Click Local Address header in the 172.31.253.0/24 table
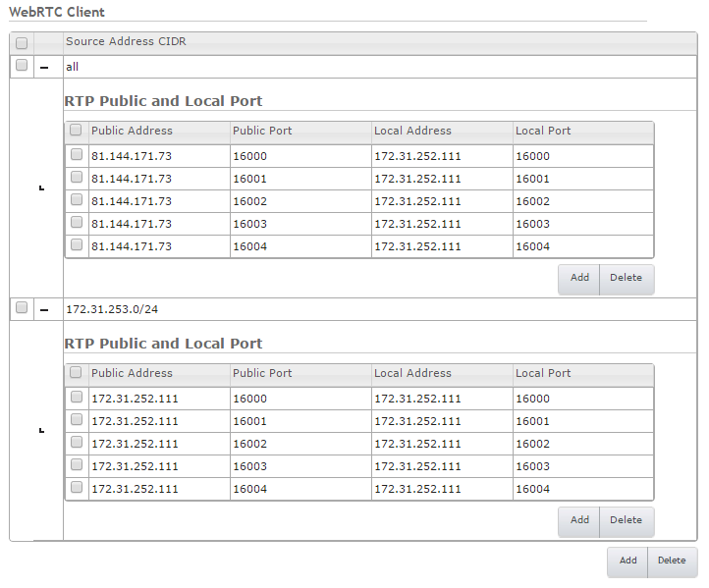Image resolution: width=709 pixels, height=588 pixels. (412, 373)
